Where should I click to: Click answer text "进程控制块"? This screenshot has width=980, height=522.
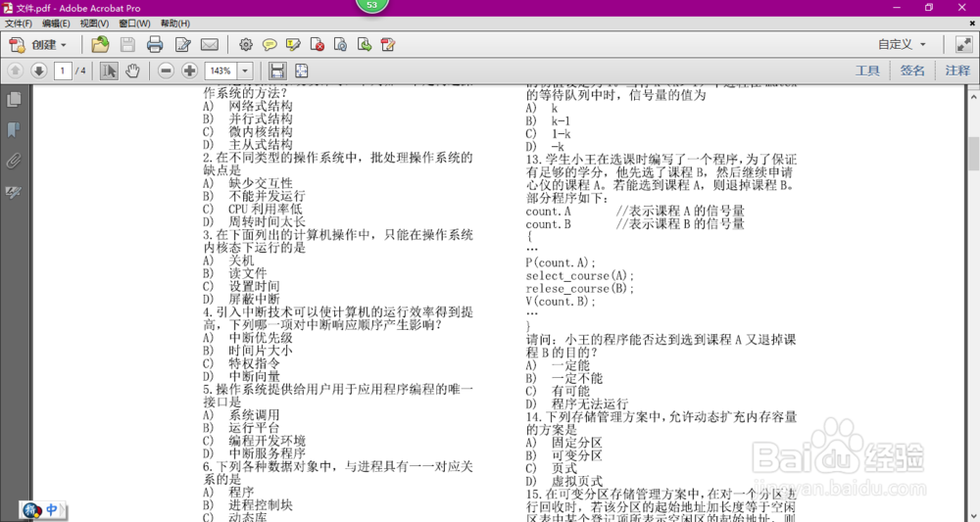(261, 504)
